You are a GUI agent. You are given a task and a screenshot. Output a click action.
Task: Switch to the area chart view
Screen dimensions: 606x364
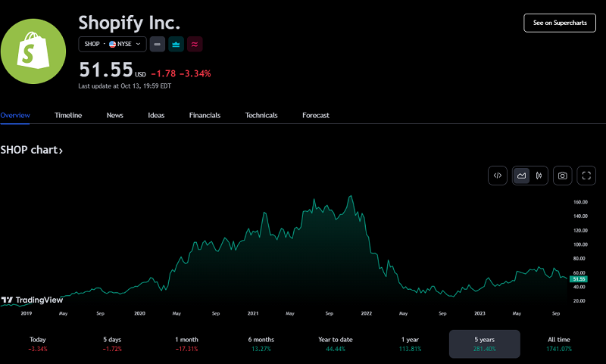[521, 176]
